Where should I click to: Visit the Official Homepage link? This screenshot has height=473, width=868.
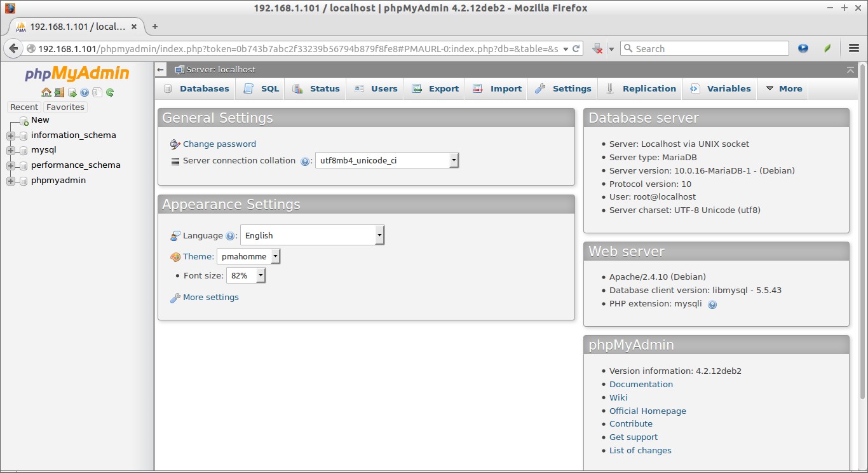point(648,411)
